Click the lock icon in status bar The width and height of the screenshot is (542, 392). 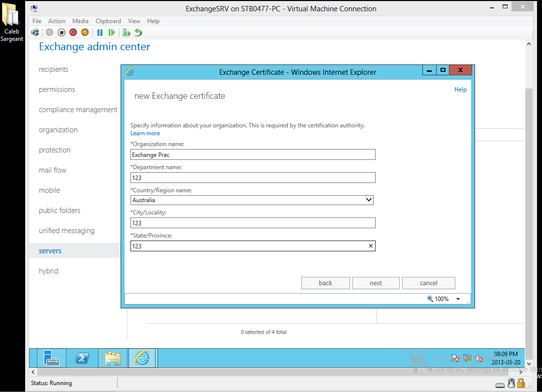(521, 383)
